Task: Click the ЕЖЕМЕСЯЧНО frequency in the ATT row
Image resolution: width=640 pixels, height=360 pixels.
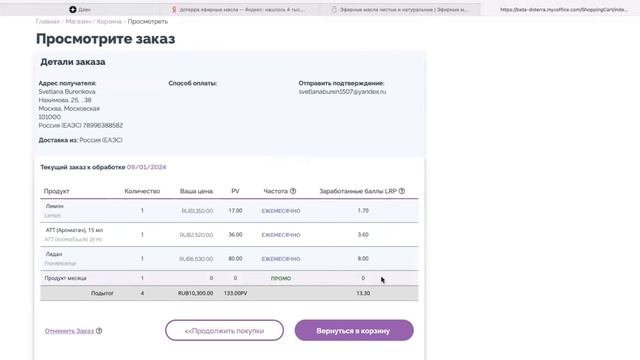Action: (281, 235)
